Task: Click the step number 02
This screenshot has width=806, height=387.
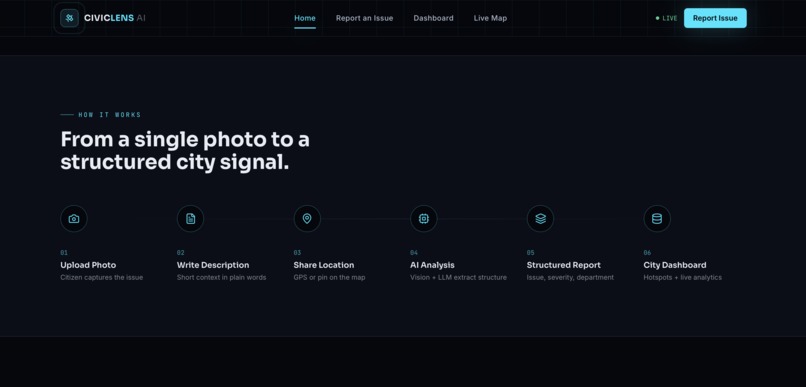Action: point(180,253)
